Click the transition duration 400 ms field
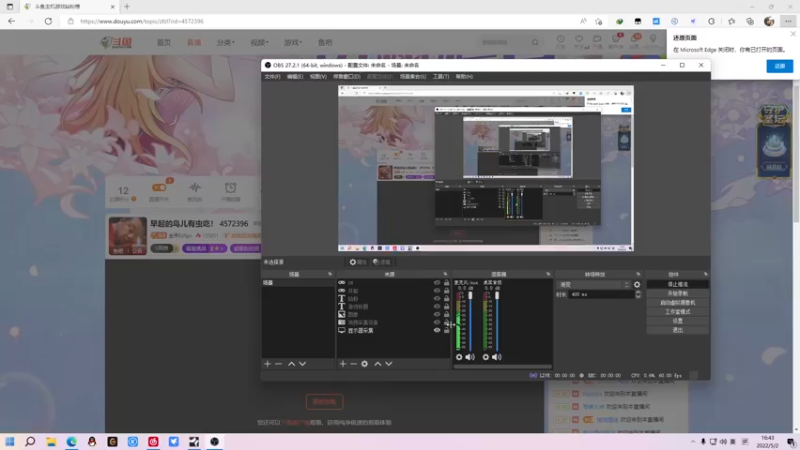 (601, 294)
